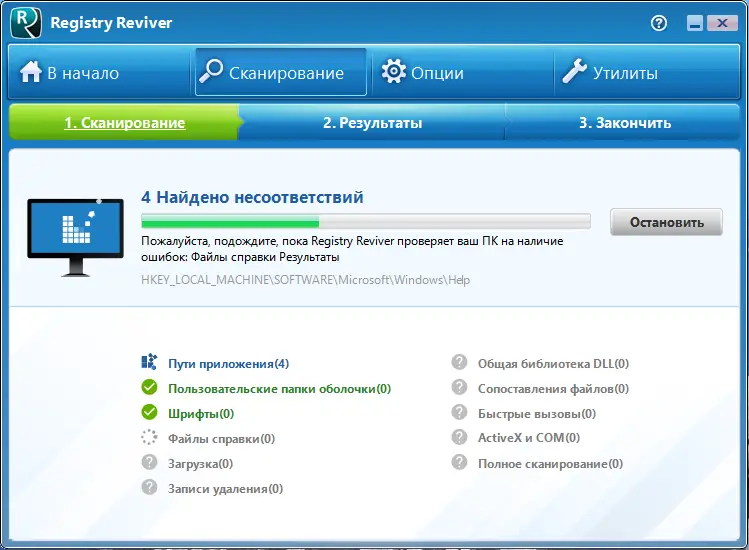Select step 2. Результаты

tap(373, 122)
